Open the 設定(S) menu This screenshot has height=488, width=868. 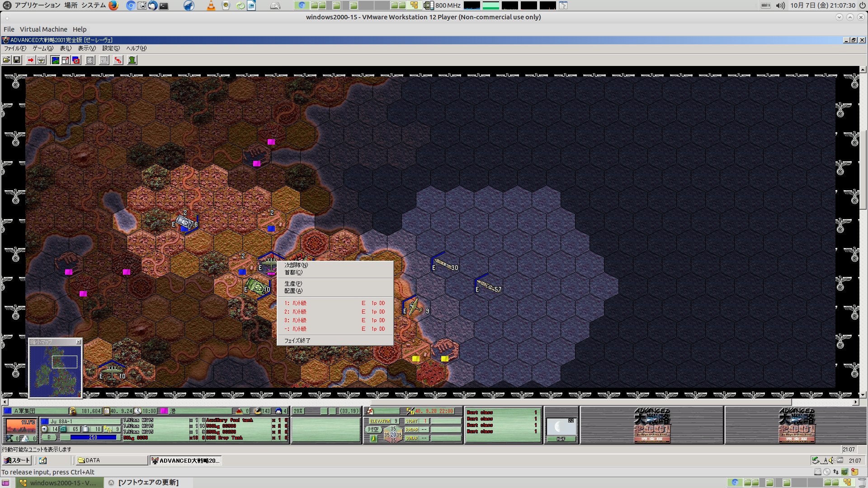[111, 48]
